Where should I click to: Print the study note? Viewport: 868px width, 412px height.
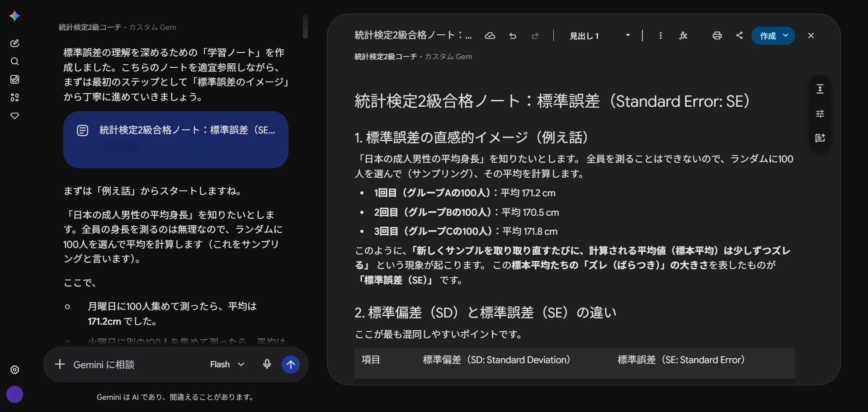click(717, 36)
